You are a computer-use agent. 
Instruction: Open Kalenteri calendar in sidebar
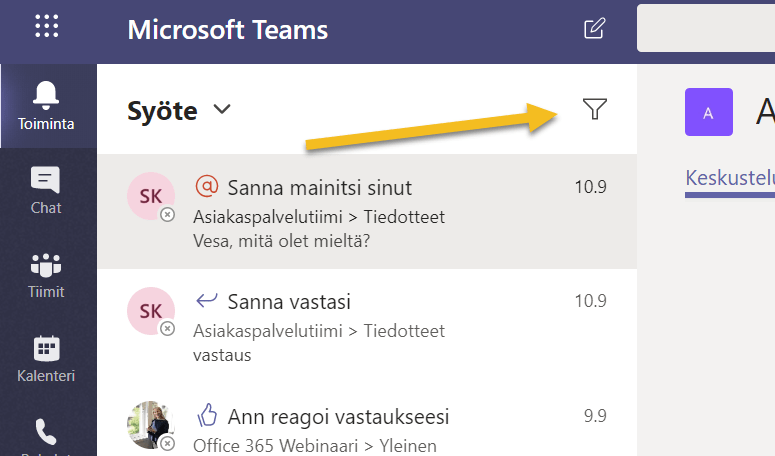click(47, 359)
